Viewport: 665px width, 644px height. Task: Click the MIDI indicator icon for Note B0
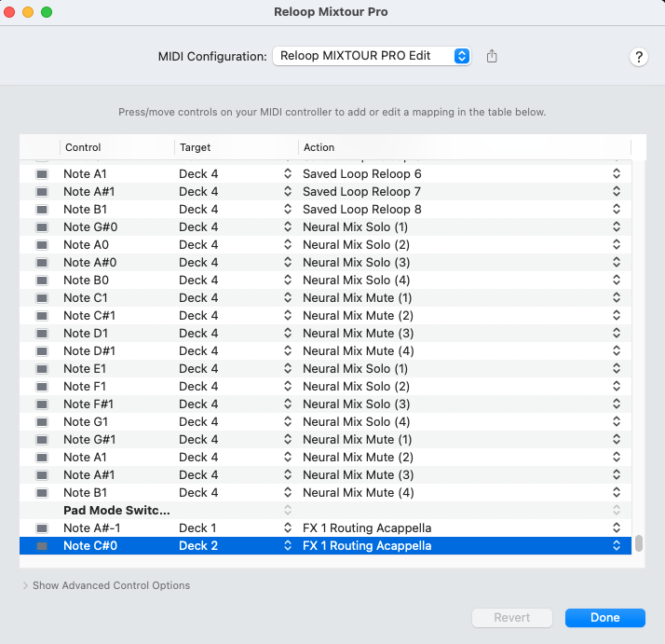coord(42,281)
